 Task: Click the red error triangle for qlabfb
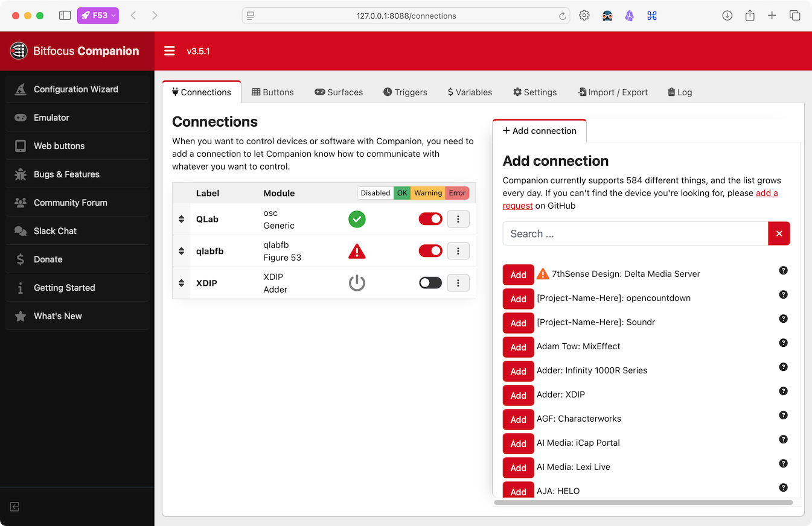click(x=357, y=251)
